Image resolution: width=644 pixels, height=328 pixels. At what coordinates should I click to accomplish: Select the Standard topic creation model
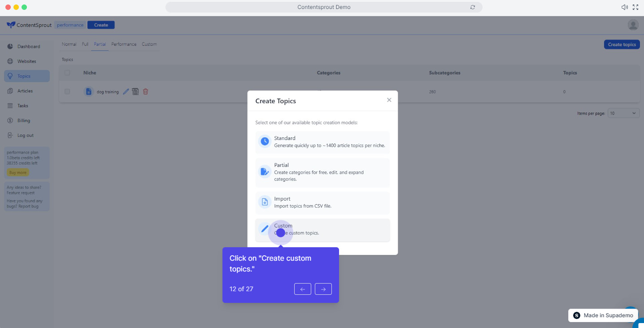click(x=322, y=142)
